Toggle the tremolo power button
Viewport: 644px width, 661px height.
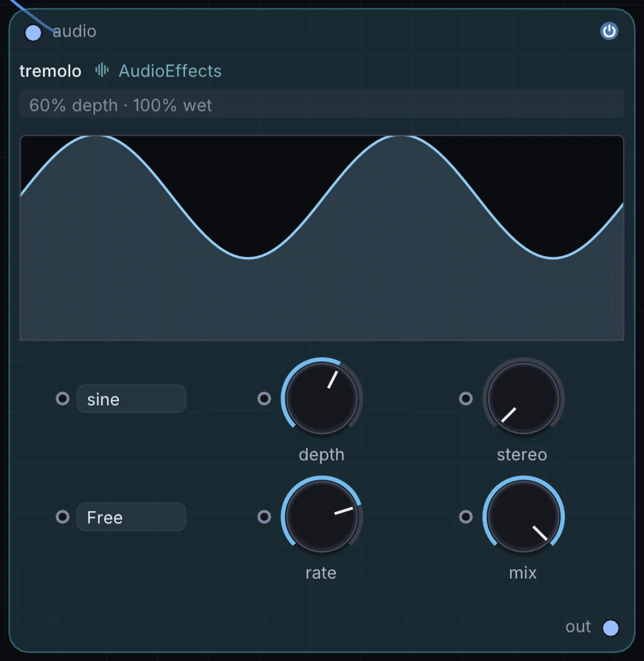tap(609, 31)
